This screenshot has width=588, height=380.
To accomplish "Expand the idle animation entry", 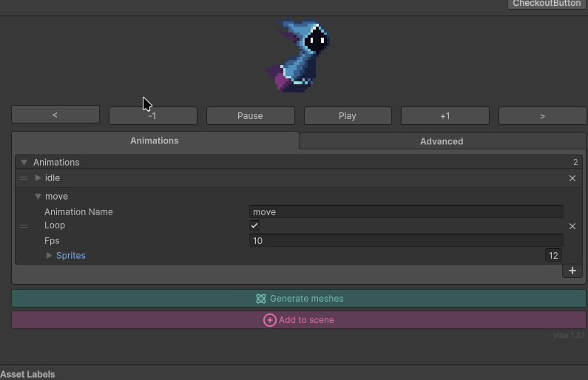I will [38, 178].
